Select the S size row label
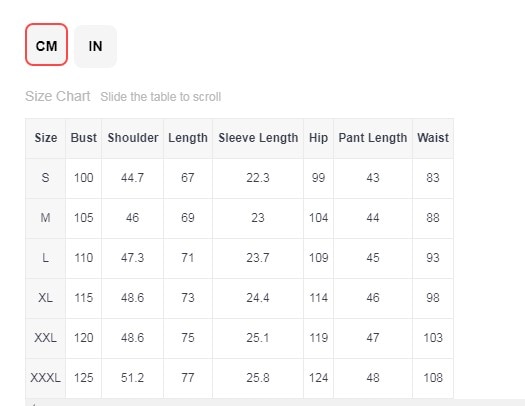Image resolution: width=525 pixels, height=406 pixels. coord(46,178)
